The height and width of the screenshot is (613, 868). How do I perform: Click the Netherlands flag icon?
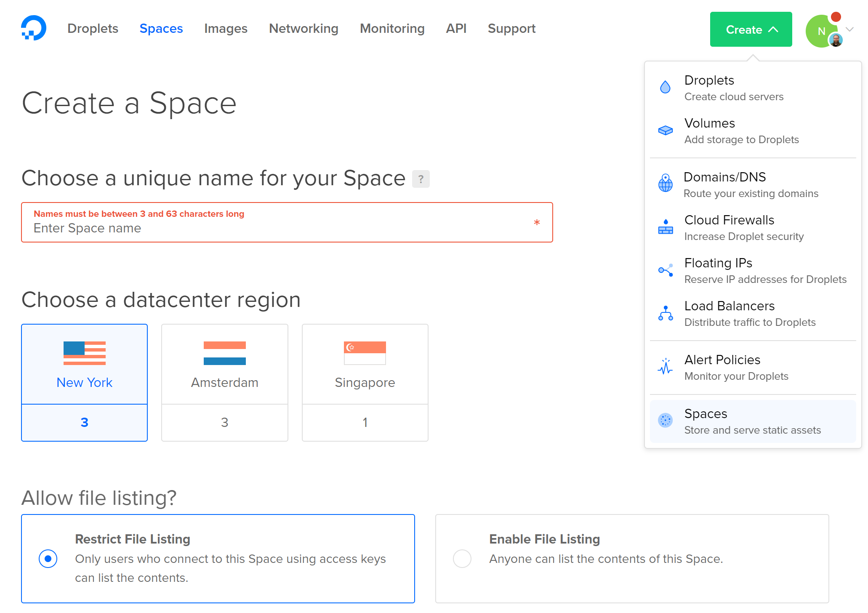click(225, 353)
